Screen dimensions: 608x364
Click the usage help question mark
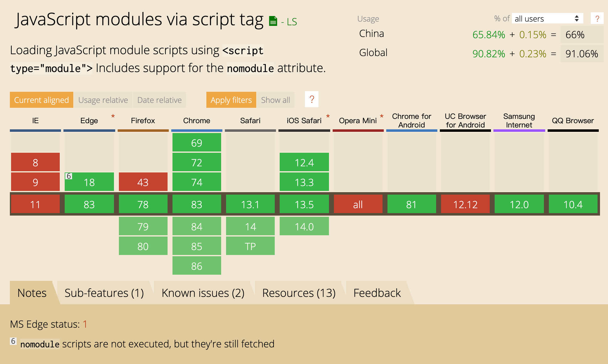pos(597,19)
